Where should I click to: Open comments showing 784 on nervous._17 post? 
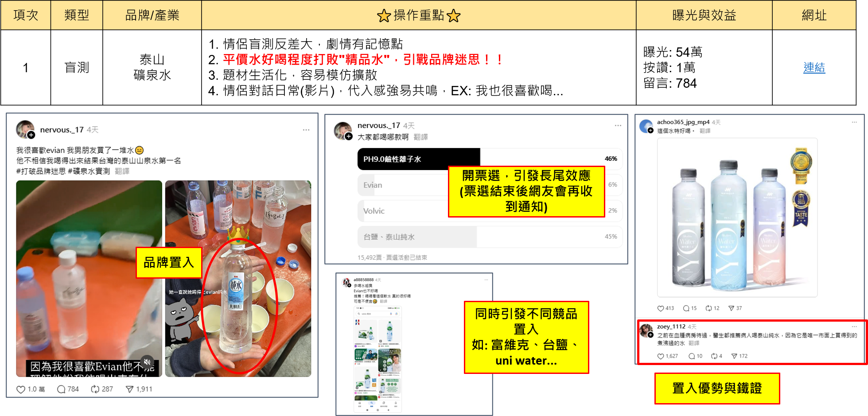coord(68,389)
